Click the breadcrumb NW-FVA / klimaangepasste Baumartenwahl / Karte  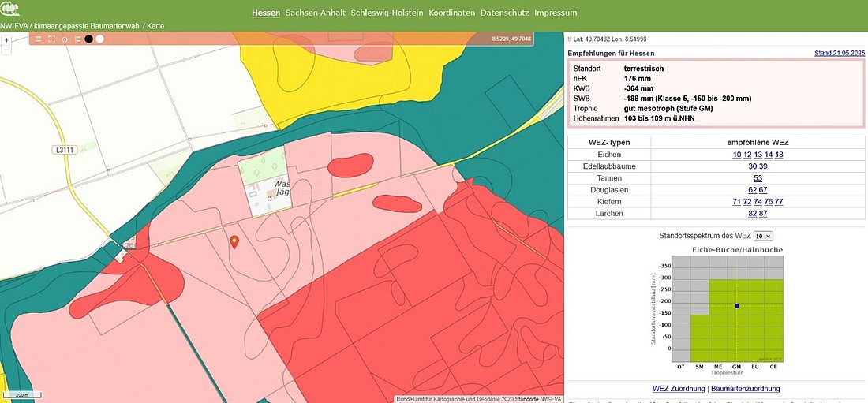click(82, 26)
